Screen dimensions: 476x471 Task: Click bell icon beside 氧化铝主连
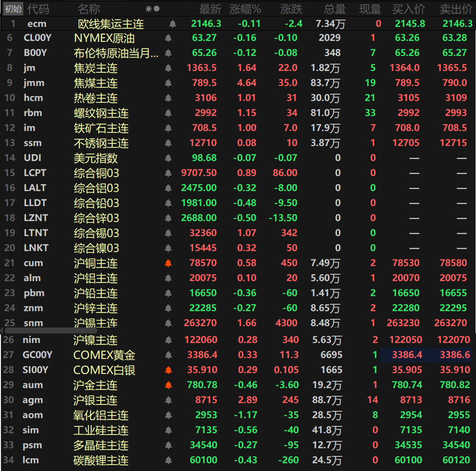pyautogui.click(x=169, y=415)
